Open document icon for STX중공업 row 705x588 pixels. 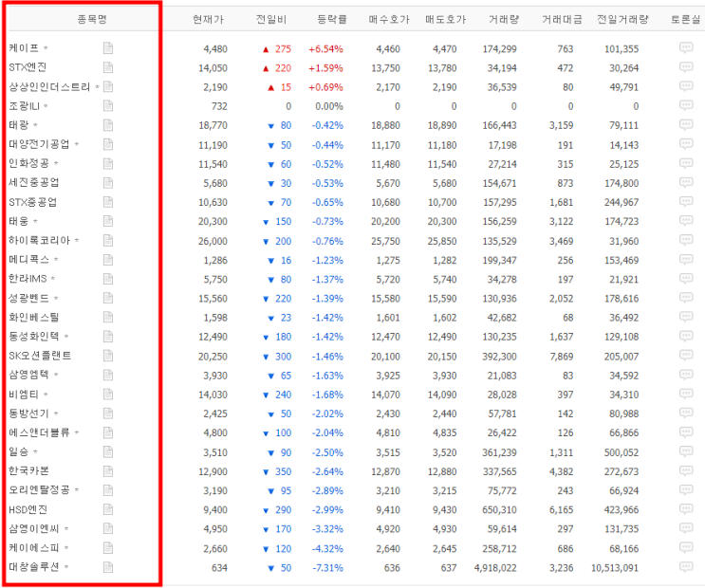click(108, 202)
